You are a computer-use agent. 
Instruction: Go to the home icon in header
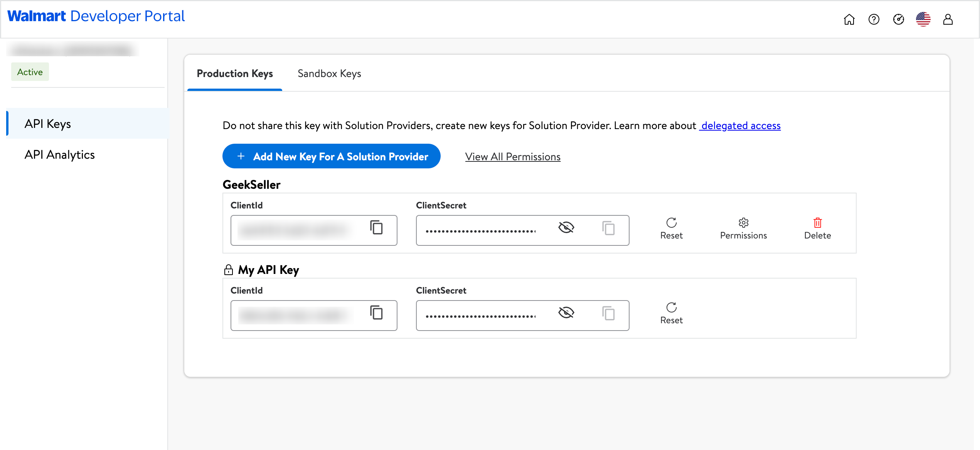pyautogui.click(x=849, y=19)
